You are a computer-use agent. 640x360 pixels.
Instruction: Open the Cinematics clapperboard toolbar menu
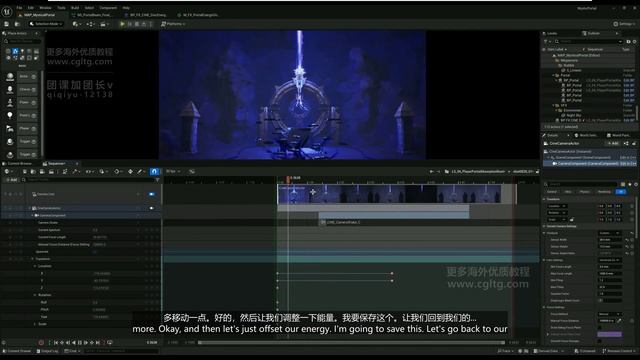(x=104, y=24)
